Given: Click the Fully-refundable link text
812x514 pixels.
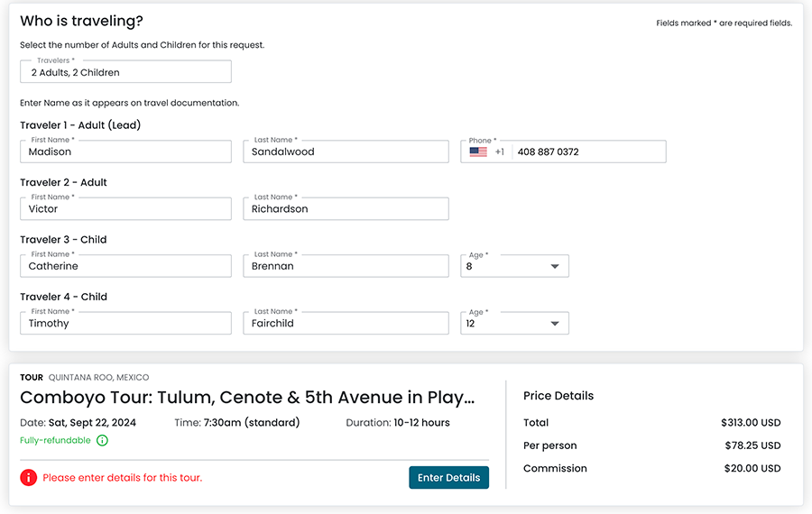Looking at the screenshot, I should [55, 441].
